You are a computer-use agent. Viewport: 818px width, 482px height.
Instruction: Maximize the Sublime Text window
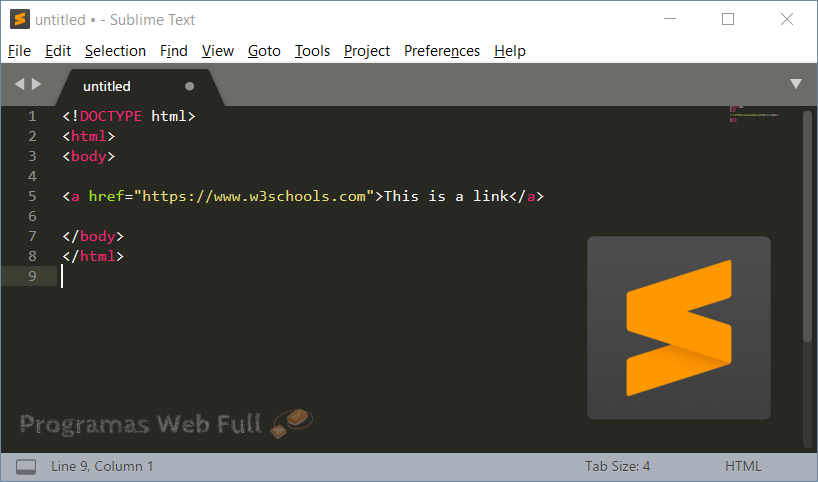pyautogui.click(x=728, y=19)
